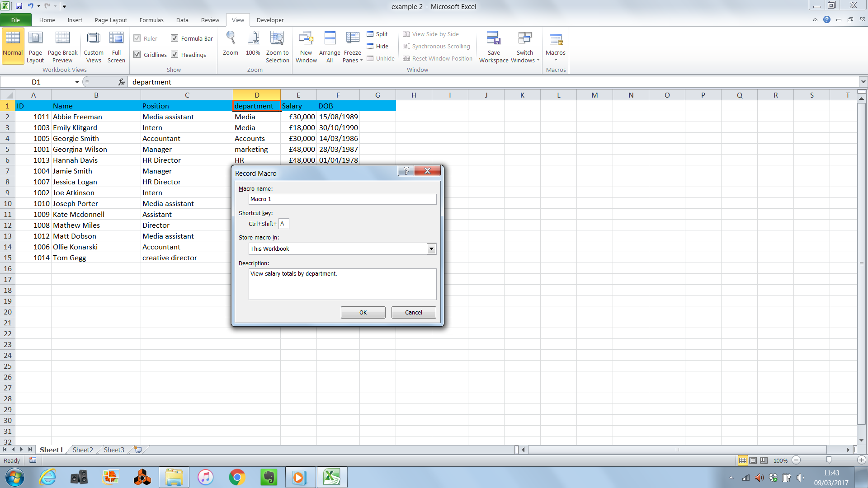Click Save Workspace
The width and height of the screenshot is (868, 488).
coord(494,47)
